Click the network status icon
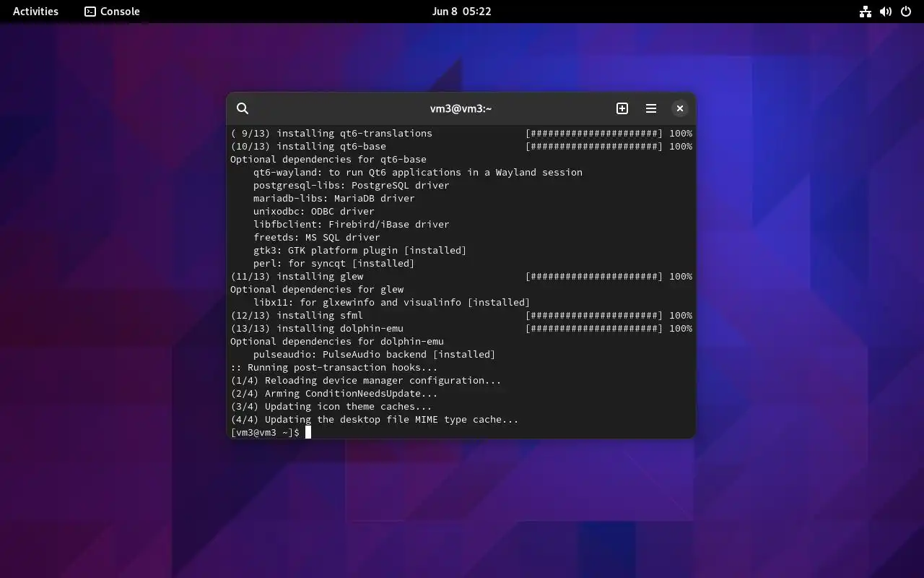Viewport: 924px width, 578px height. [866, 12]
